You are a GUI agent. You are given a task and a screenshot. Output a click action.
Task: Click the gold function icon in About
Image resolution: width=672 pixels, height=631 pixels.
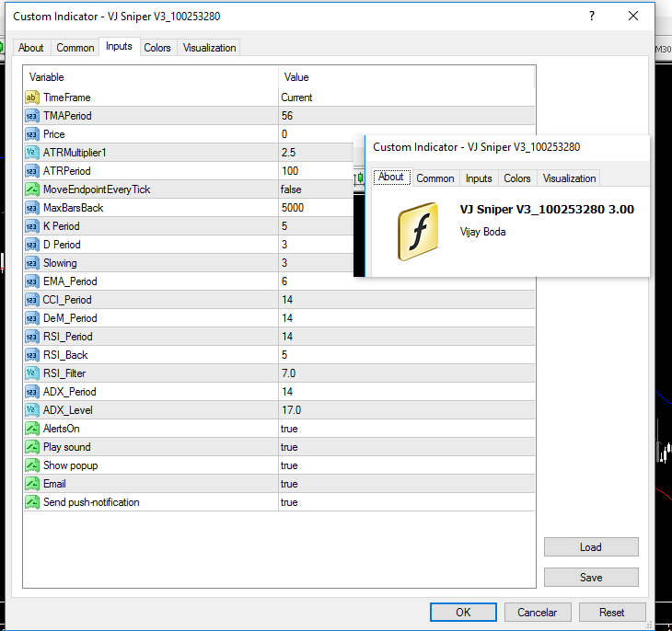[417, 232]
